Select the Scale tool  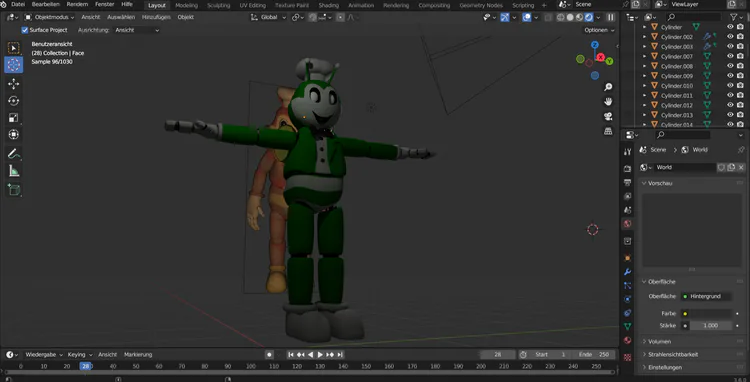click(x=13, y=118)
